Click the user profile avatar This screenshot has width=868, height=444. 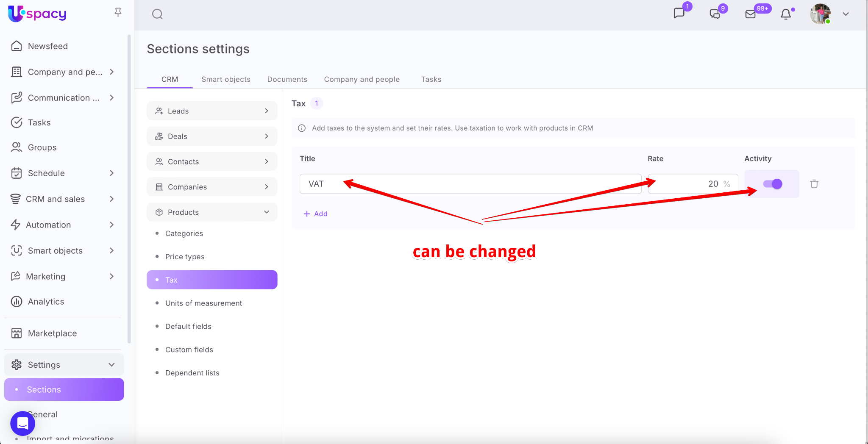click(x=820, y=14)
